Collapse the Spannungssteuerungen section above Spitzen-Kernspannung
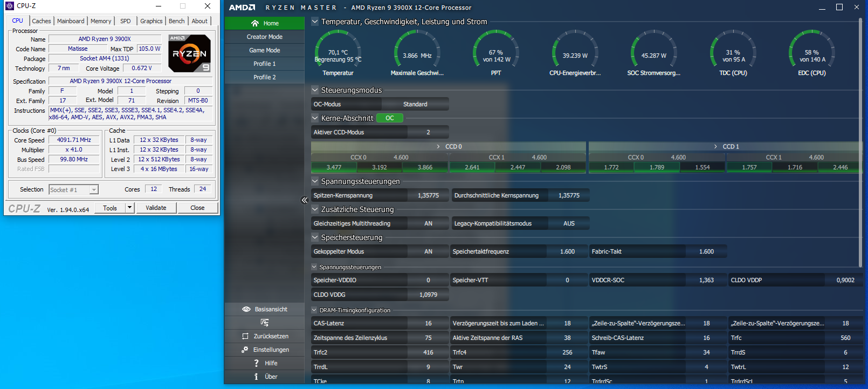This screenshot has width=868, height=389. [315, 181]
